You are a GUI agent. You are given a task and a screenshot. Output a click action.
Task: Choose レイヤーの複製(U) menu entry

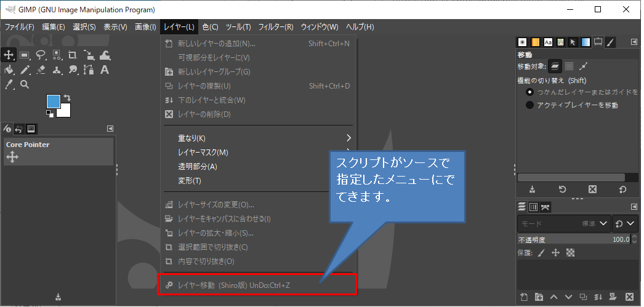click(259, 86)
